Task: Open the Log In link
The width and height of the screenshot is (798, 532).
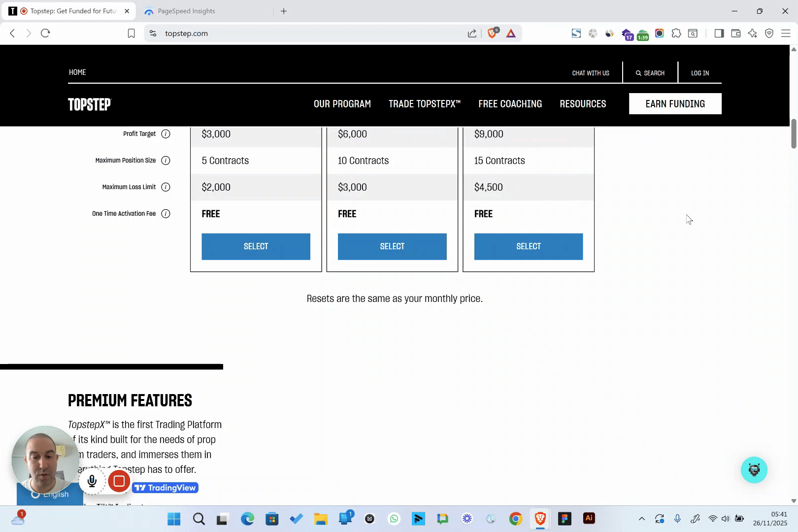Action: 699,73
